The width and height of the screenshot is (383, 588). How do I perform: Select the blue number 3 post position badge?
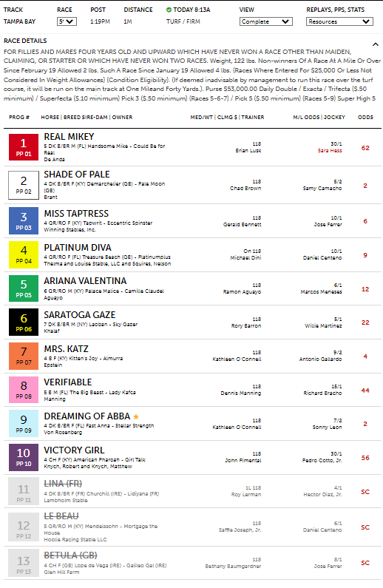(x=24, y=221)
